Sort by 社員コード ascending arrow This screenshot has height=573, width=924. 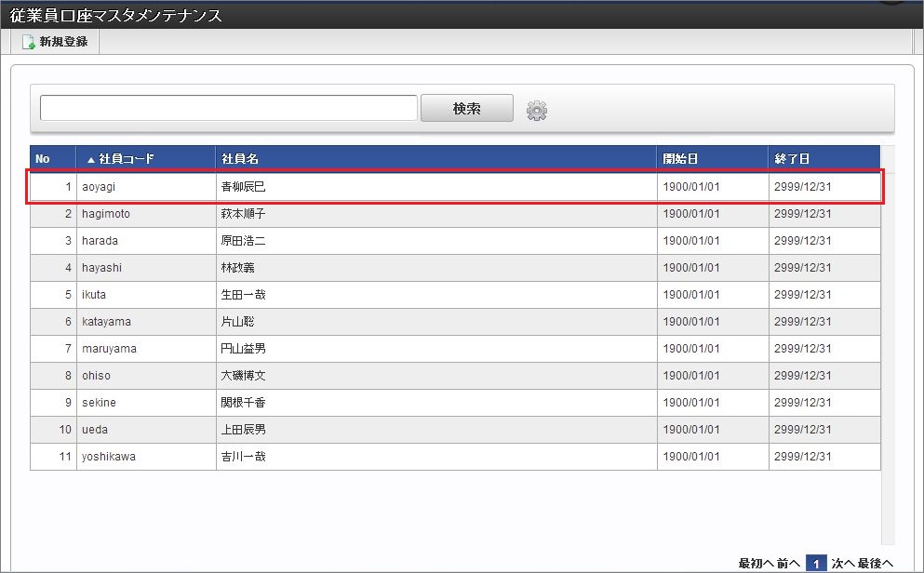click(x=91, y=160)
